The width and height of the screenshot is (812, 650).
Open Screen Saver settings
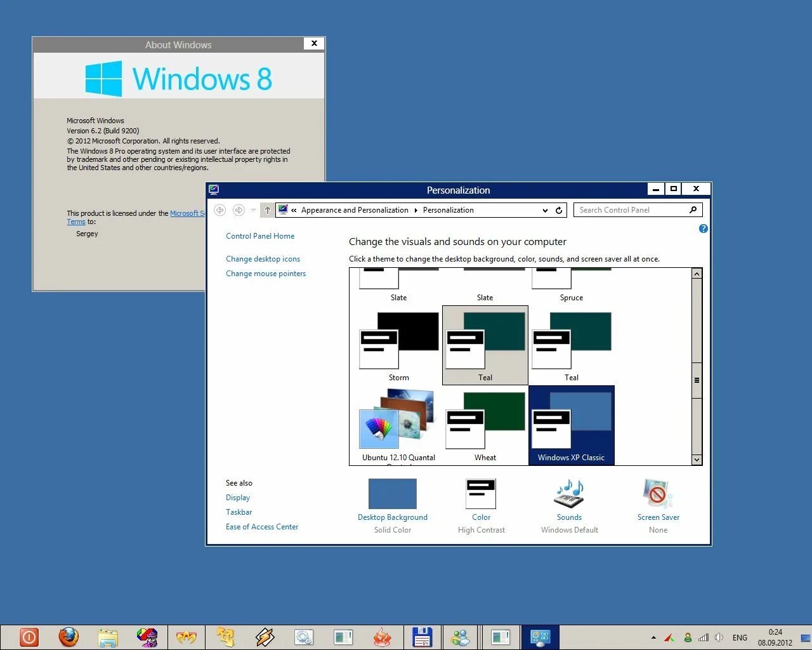click(658, 507)
